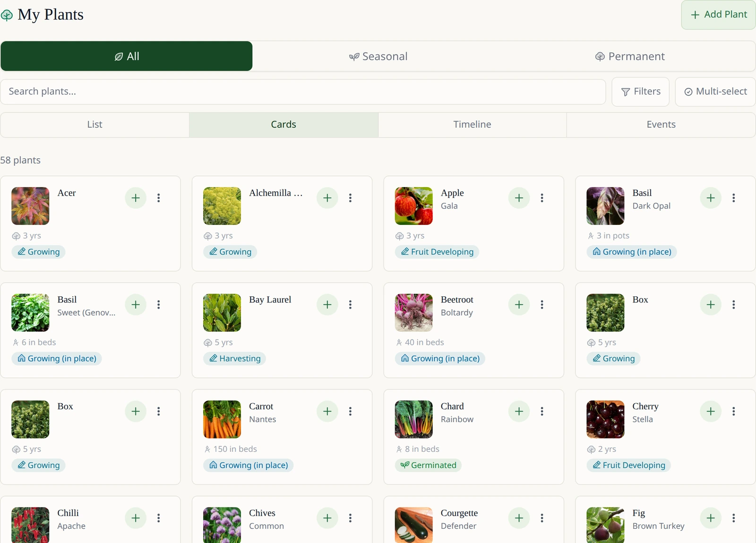
Task: Open three-dot menu on Apple Gala card
Action: 542,198
